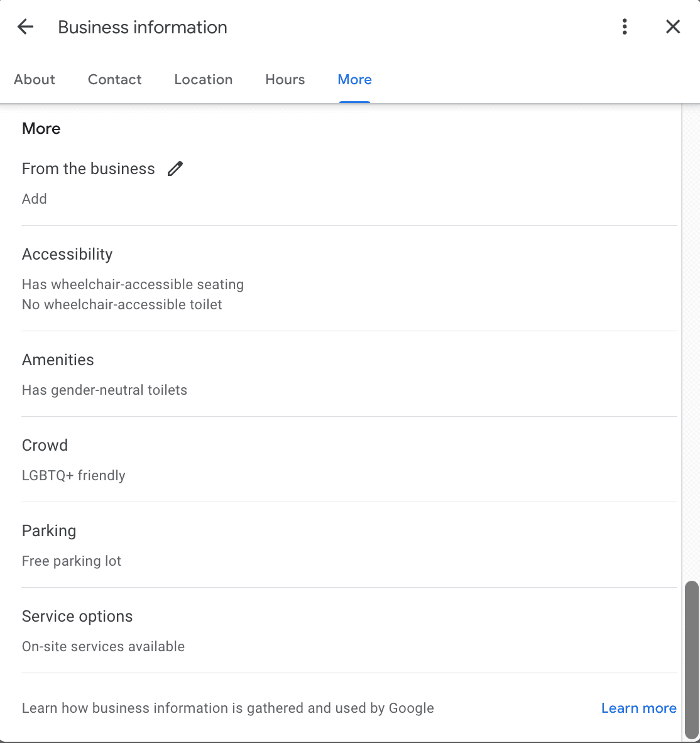The width and height of the screenshot is (700, 743).
Task: Click the vertical scrollbar thumb
Action: point(691,659)
